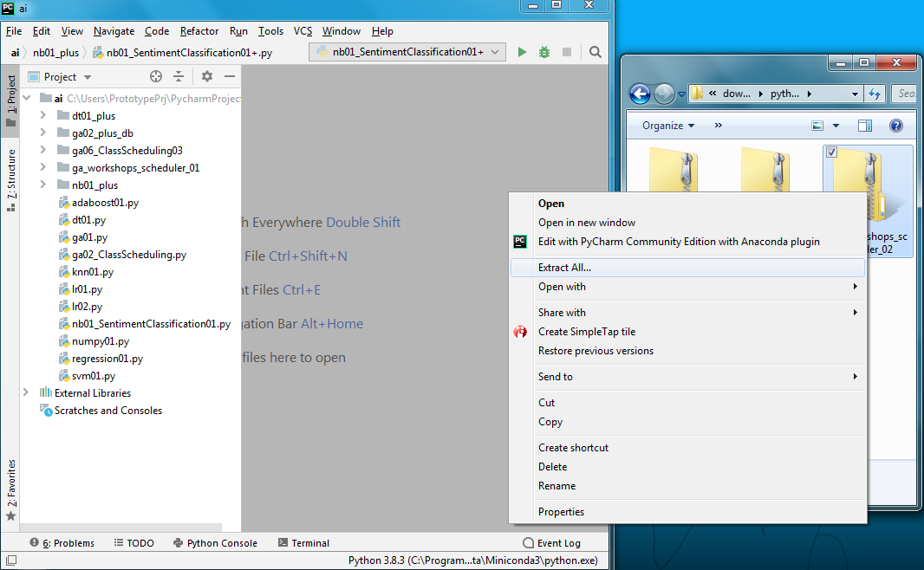Screen dimensions: 924x570
Task: Open the Refactor menu
Action: click(x=199, y=30)
